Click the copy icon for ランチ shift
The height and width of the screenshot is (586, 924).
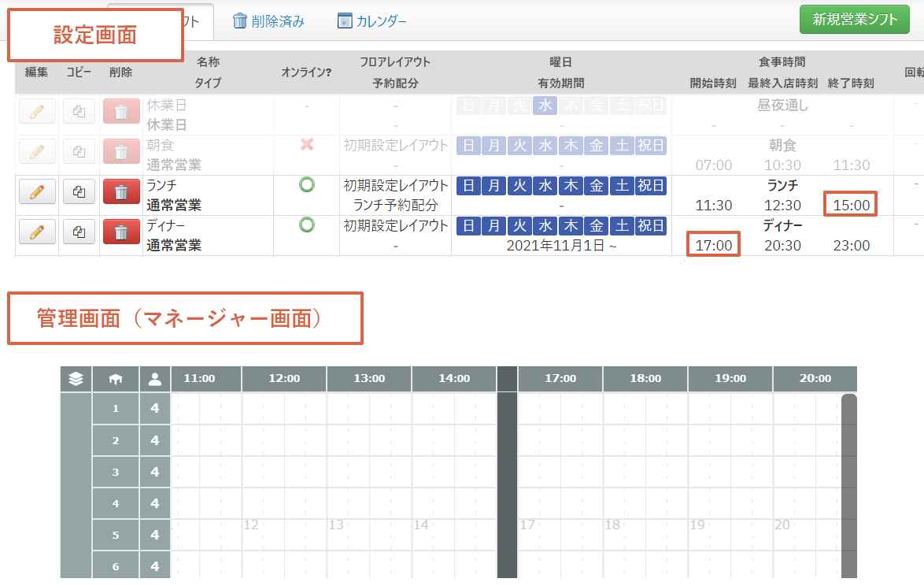[79, 191]
